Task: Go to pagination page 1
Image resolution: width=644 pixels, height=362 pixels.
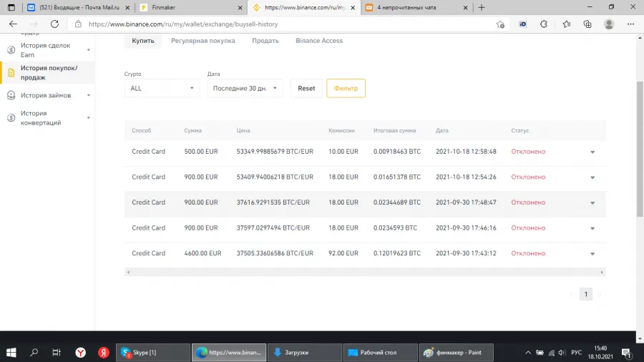Action: point(585,294)
